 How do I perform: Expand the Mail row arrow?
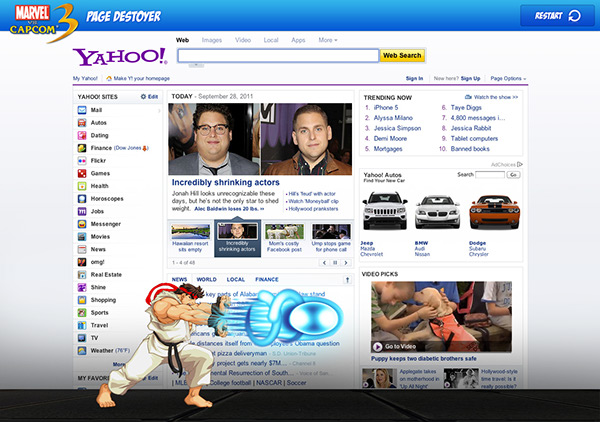tap(159, 111)
